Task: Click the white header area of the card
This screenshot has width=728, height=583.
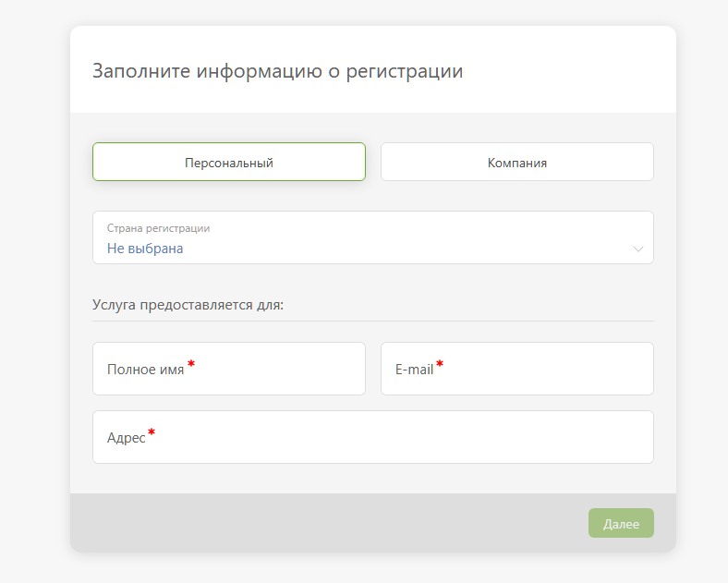Action: [x=557, y=69]
